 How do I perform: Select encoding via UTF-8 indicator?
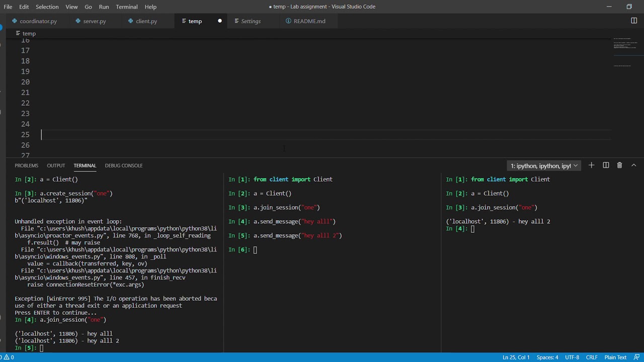click(x=572, y=357)
